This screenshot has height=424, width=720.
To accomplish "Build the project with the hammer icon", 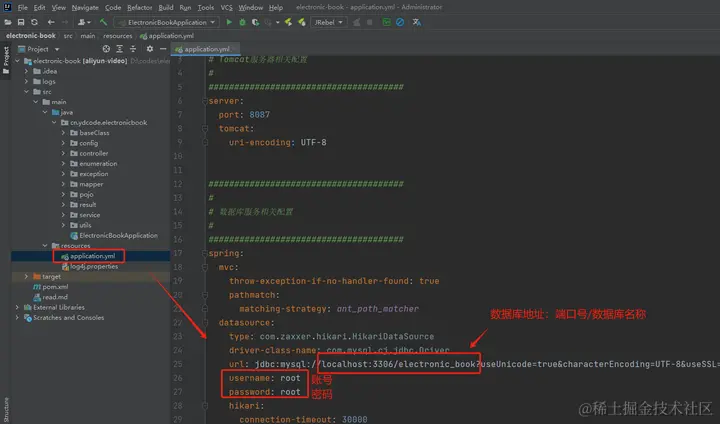I will point(103,22).
